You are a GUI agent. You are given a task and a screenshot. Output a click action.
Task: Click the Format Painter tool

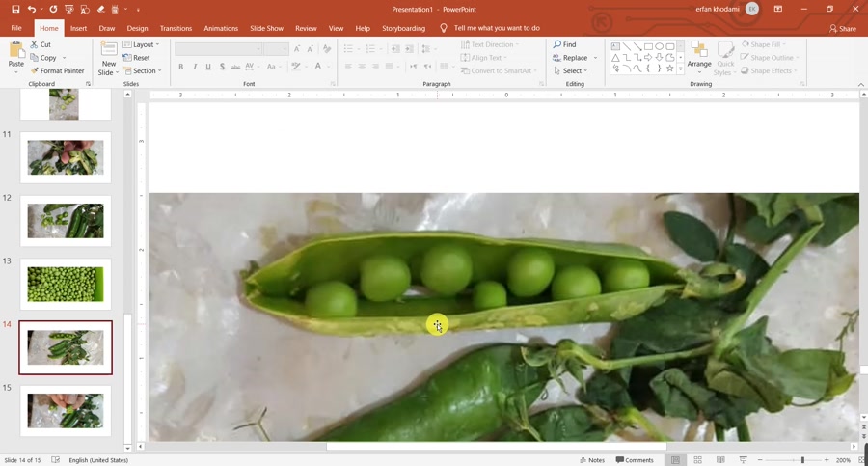(x=57, y=71)
